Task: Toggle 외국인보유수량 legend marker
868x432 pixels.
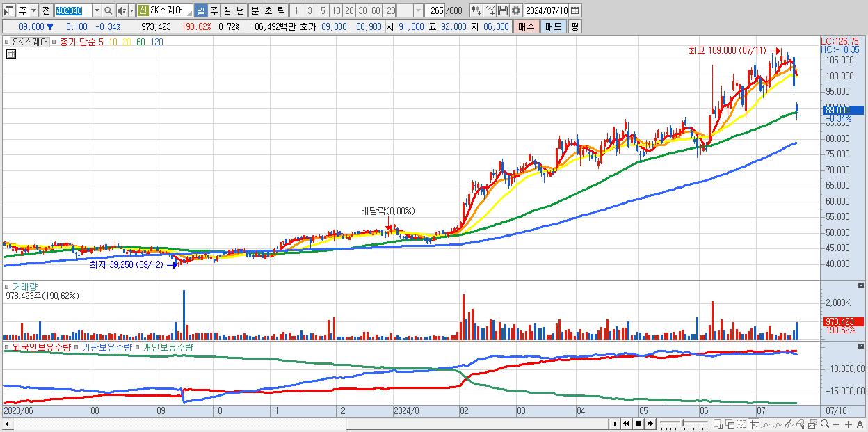Action: point(7,347)
